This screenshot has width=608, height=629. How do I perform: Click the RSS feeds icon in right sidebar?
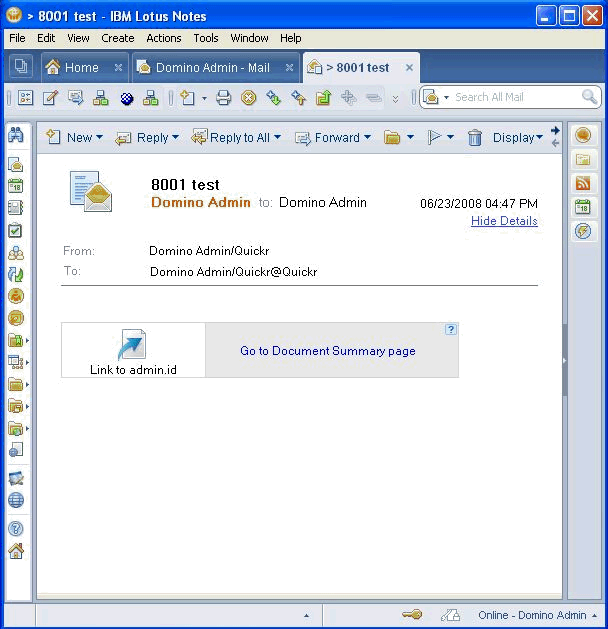click(583, 183)
